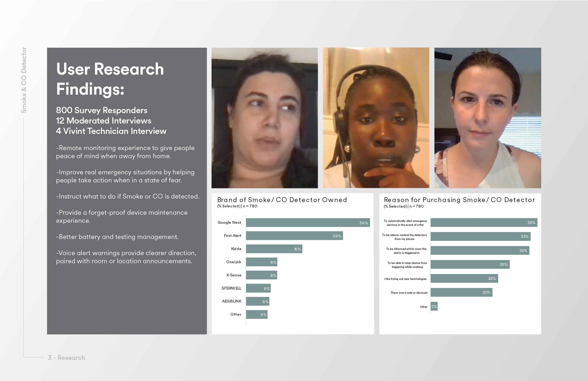This screenshot has width=588, height=381.
Task: Select the '4 Vivint Technician Interview' line
Action: 111,131
